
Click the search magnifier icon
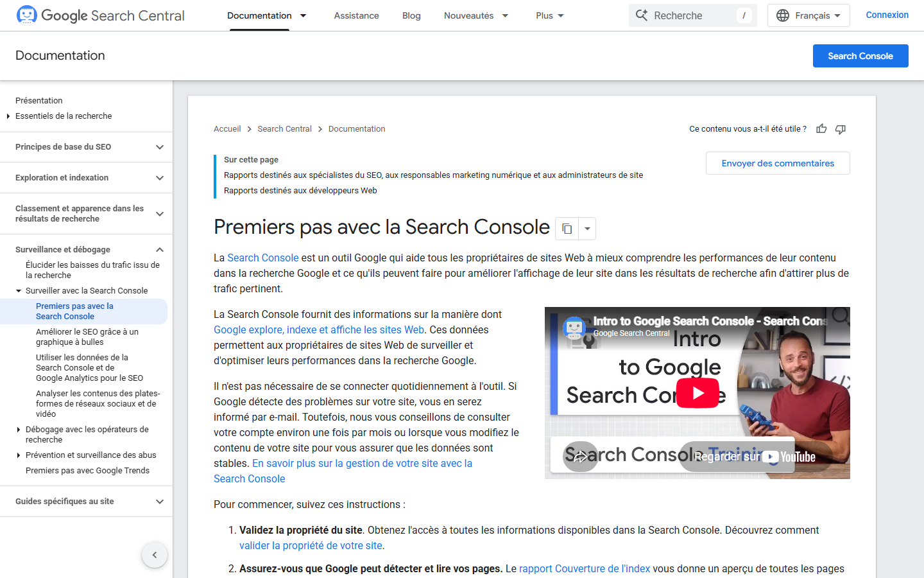coord(642,15)
